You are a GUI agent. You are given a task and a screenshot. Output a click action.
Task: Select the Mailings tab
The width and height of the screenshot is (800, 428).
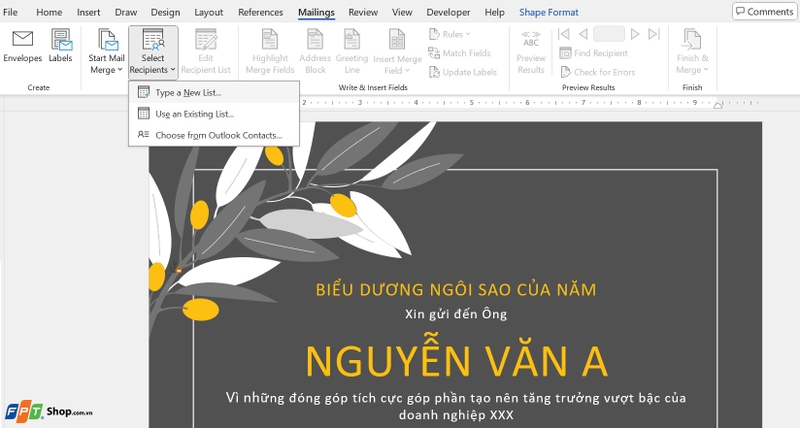pos(316,12)
